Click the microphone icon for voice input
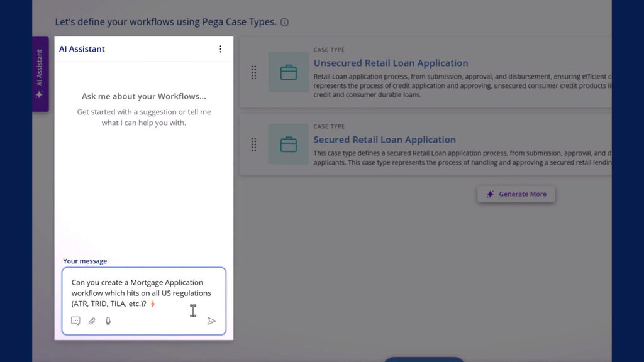This screenshot has width=644, height=362. [107, 321]
